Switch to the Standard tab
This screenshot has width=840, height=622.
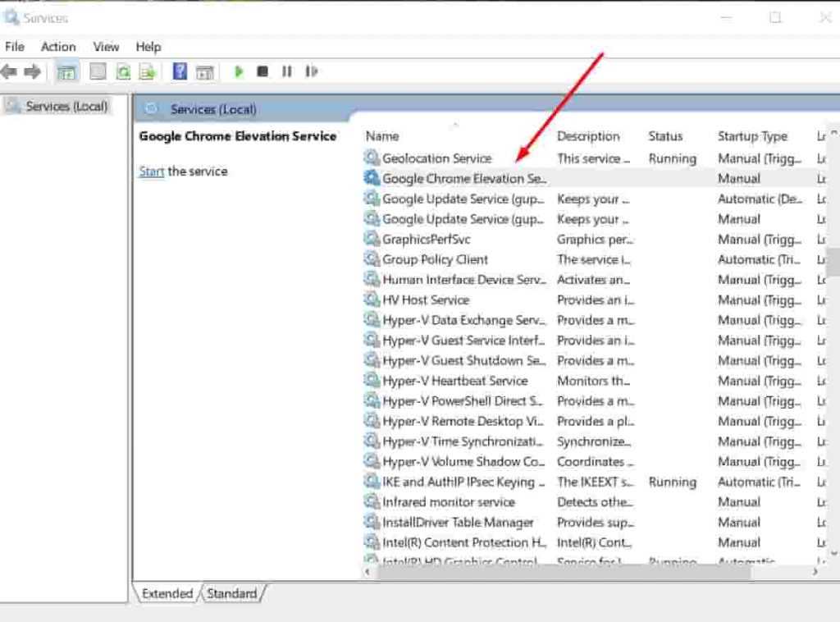(231, 593)
